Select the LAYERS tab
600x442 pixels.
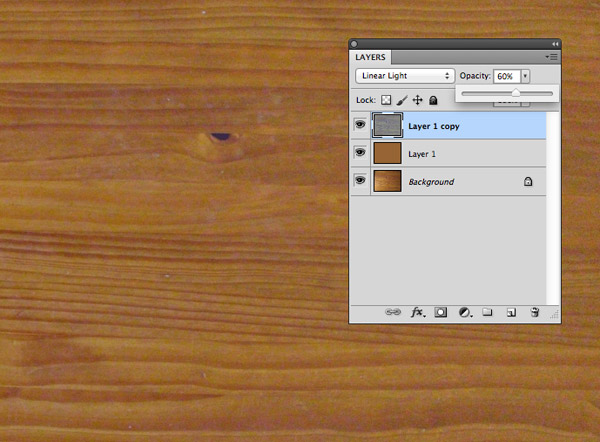pyautogui.click(x=371, y=58)
